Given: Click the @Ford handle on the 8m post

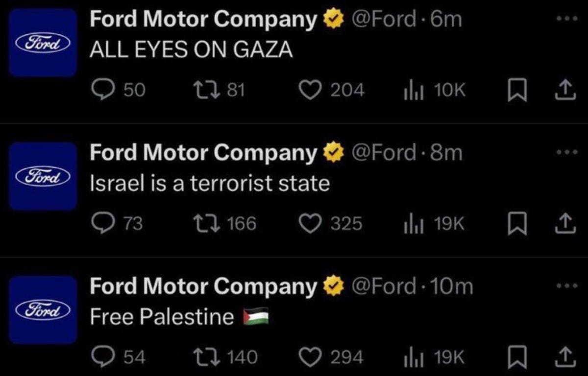Looking at the screenshot, I should coord(381,153).
